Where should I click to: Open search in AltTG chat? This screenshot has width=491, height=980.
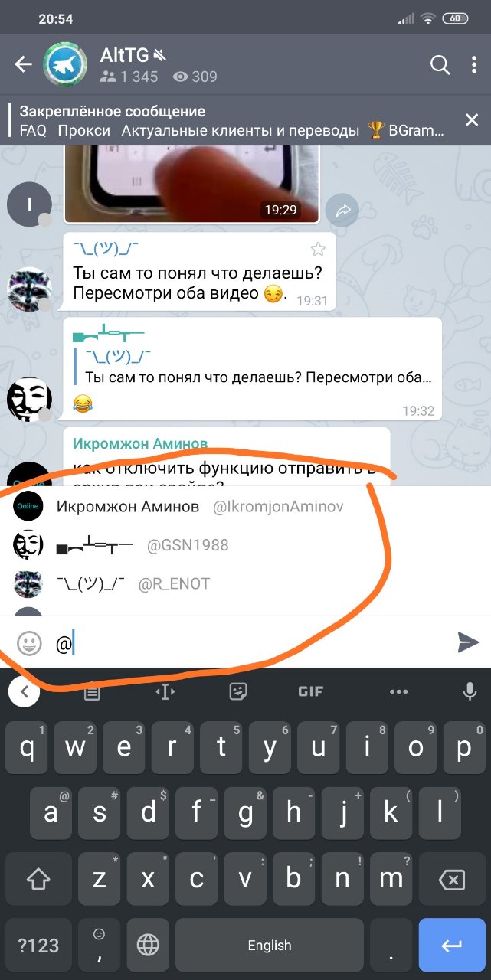pos(440,65)
